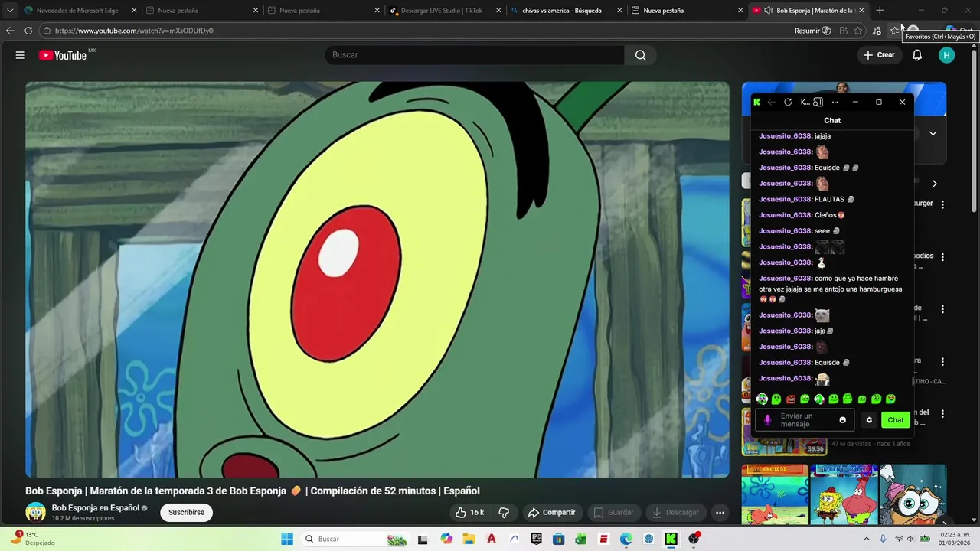Click the Compartir share button

tap(551, 512)
